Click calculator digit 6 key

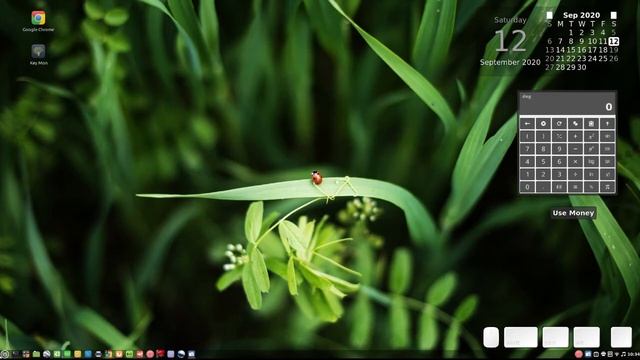[559, 162]
